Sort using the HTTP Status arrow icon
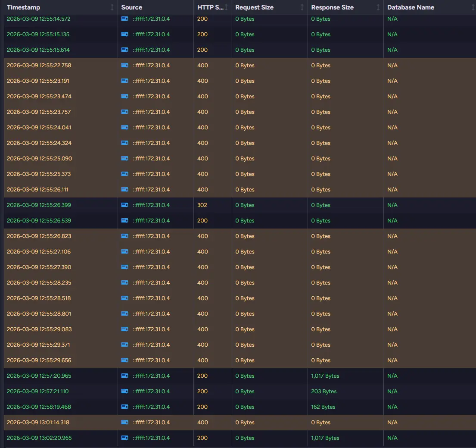The image size is (476, 448). 227,7
